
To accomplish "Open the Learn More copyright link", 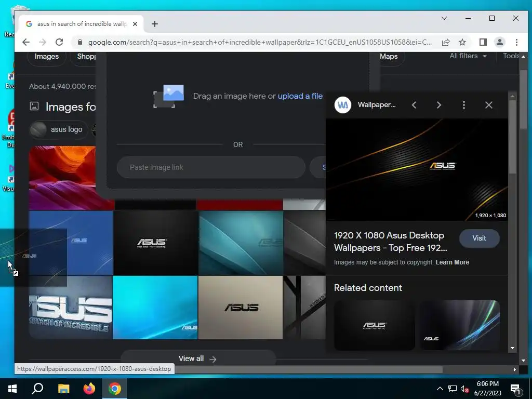I will (453, 262).
